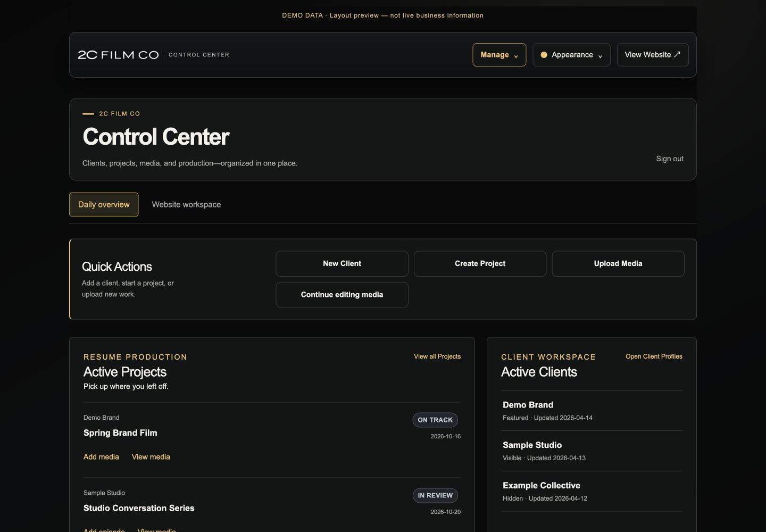Click the Upload Media button
The height and width of the screenshot is (532, 766).
[x=618, y=263]
